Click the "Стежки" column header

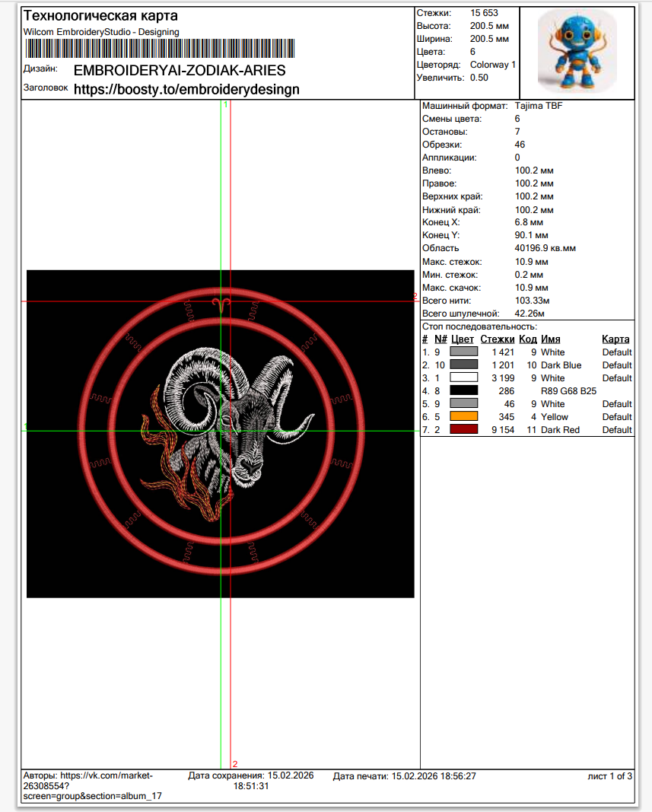pos(497,339)
